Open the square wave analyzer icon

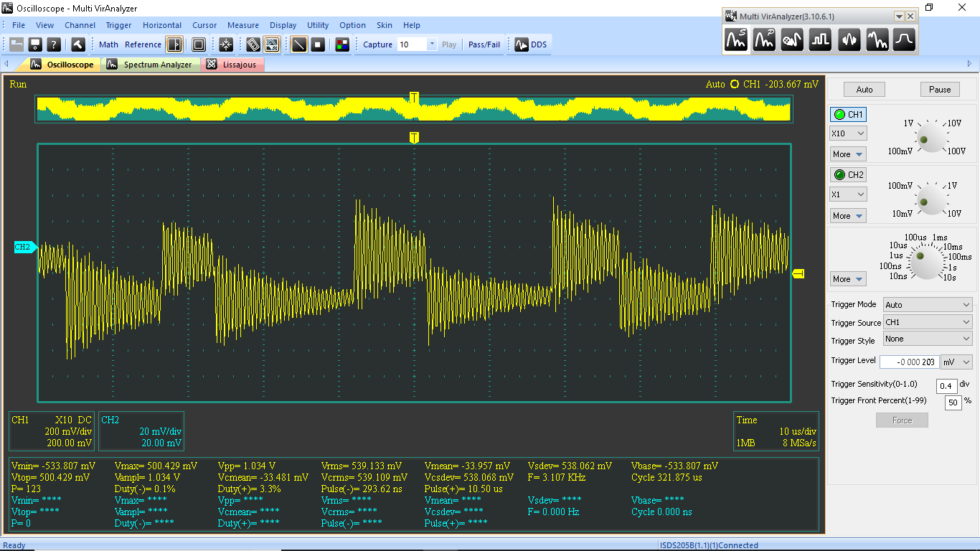pyautogui.click(x=820, y=40)
